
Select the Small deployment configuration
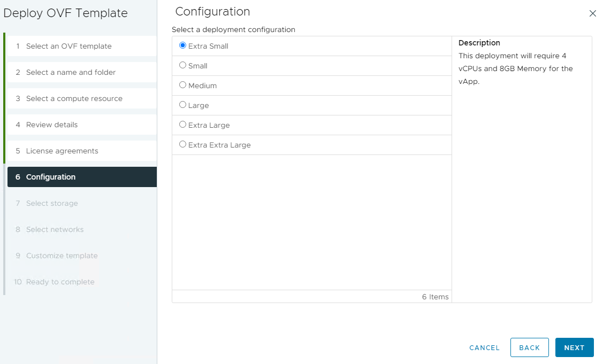tap(182, 65)
